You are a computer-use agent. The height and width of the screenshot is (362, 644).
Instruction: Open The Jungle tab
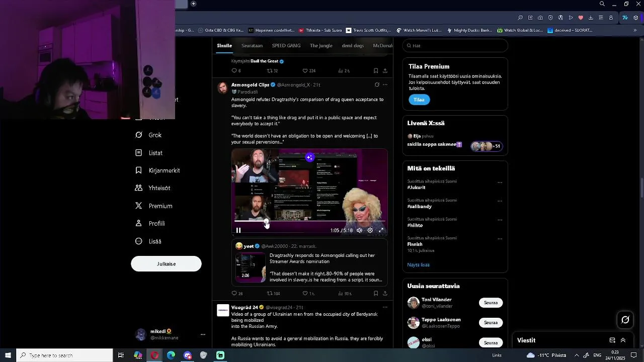click(x=321, y=46)
